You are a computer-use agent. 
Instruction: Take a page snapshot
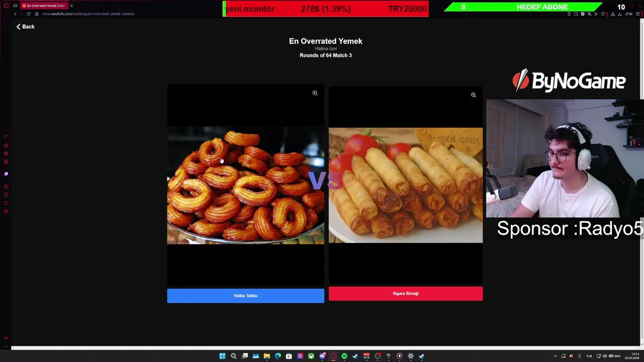point(576,14)
